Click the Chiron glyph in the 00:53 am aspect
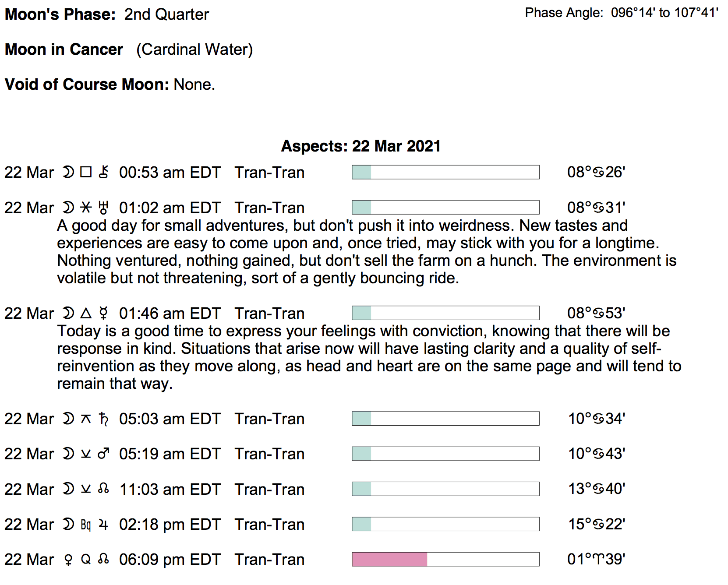The height and width of the screenshot is (585, 728). coord(103,172)
